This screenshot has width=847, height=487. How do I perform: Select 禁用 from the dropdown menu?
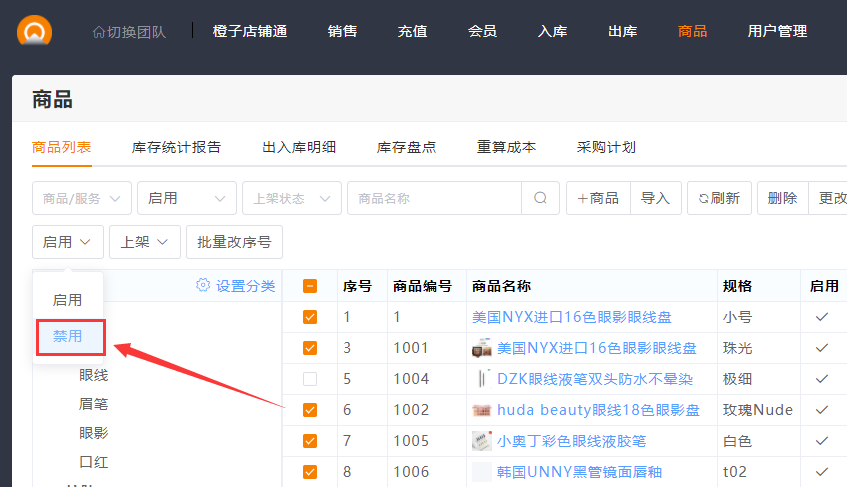click(68, 337)
